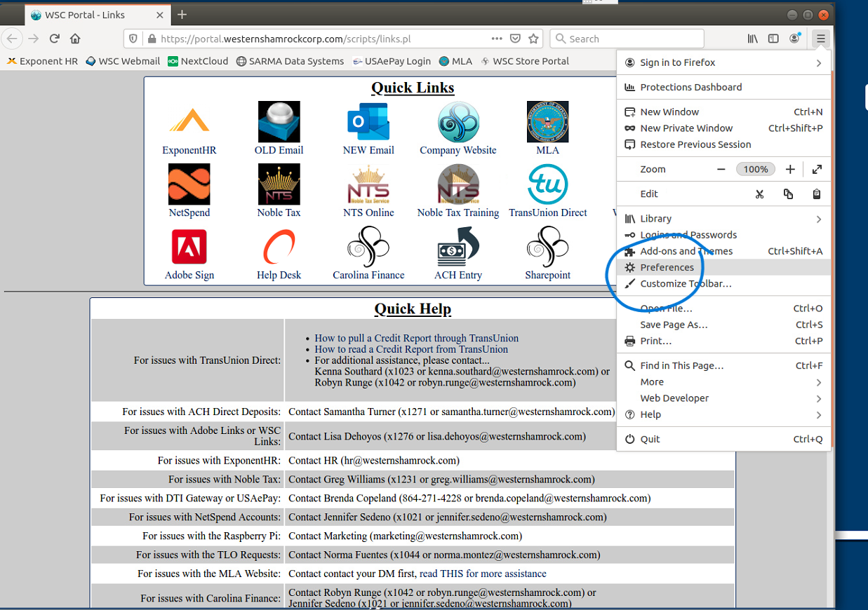Open a new tab with plus button
The width and height of the screenshot is (868, 610).
tap(182, 15)
